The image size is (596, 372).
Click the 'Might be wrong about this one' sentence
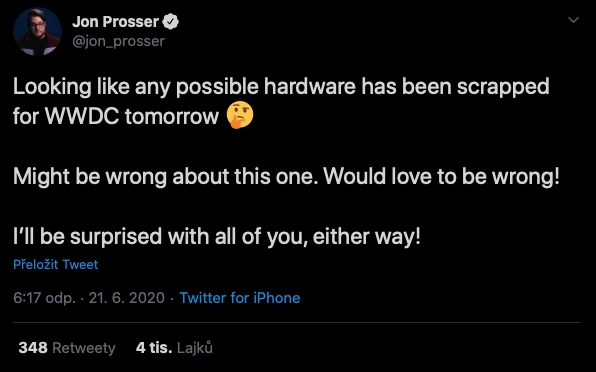coord(165,177)
